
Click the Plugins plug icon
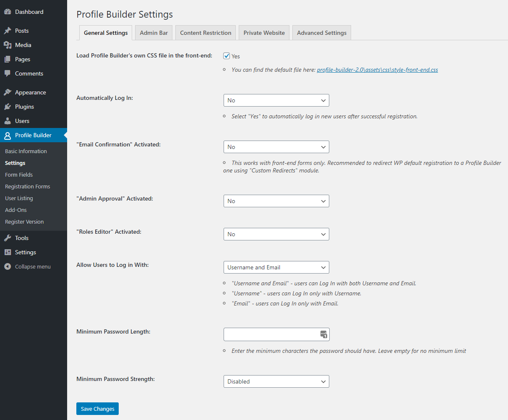click(x=8, y=107)
